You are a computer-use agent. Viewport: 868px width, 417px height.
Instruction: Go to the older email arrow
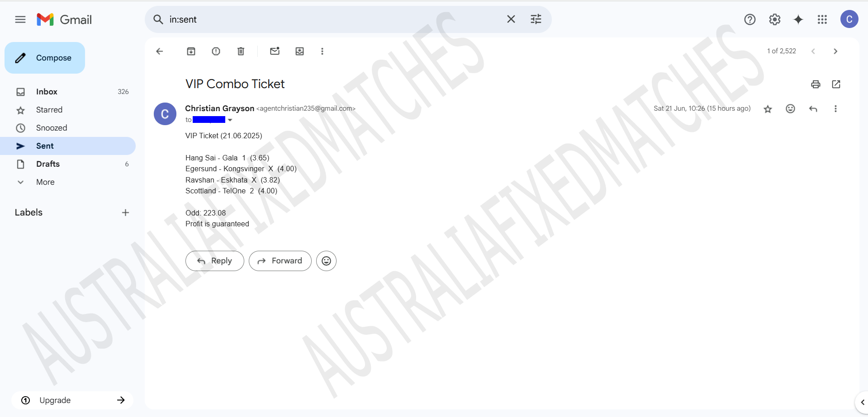point(835,51)
